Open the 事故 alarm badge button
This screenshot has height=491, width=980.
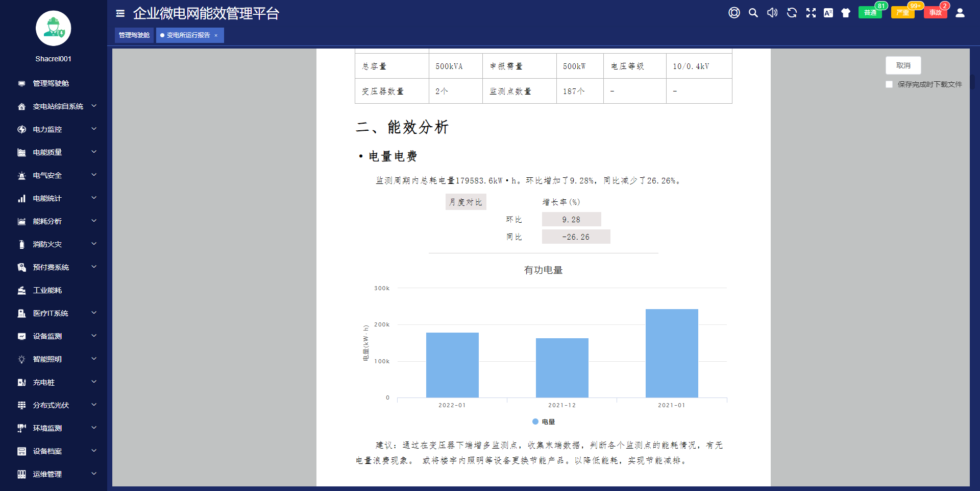(935, 13)
